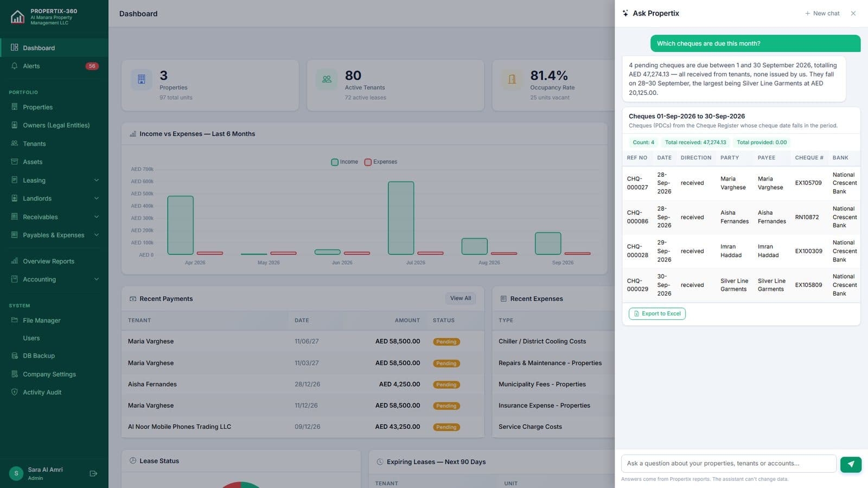Viewport: 868px width, 488px height.
Task: Send the chat question with the paper-plane button
Action: click(x=851, y=464)
